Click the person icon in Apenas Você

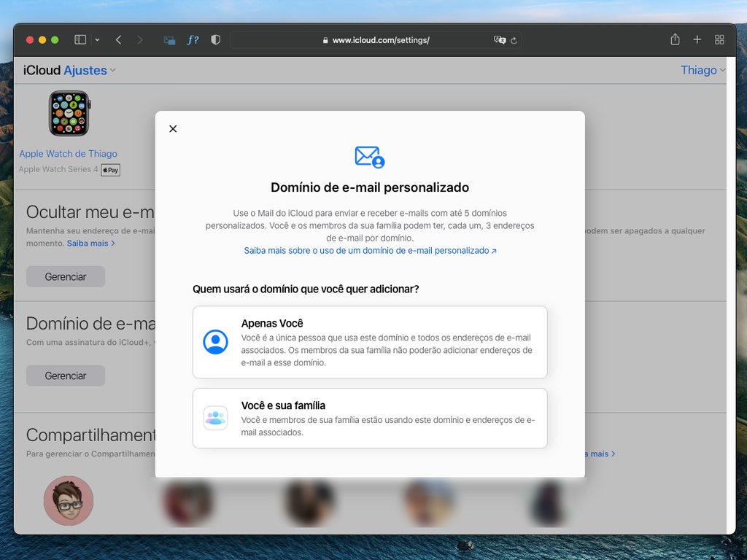(215, 342)
